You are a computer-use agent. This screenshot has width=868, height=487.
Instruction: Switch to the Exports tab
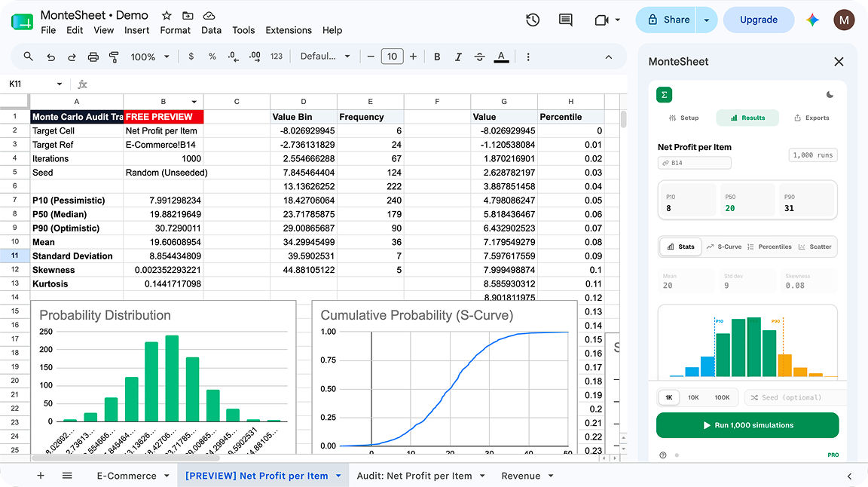point(811,118)
